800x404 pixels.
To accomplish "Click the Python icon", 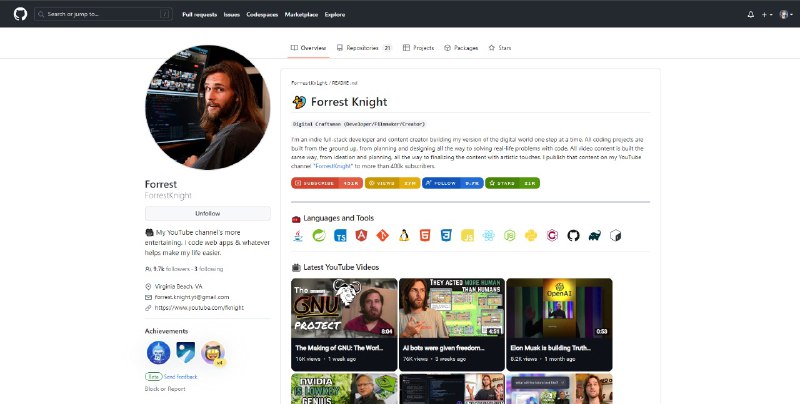I will click(x=531, y=236).
